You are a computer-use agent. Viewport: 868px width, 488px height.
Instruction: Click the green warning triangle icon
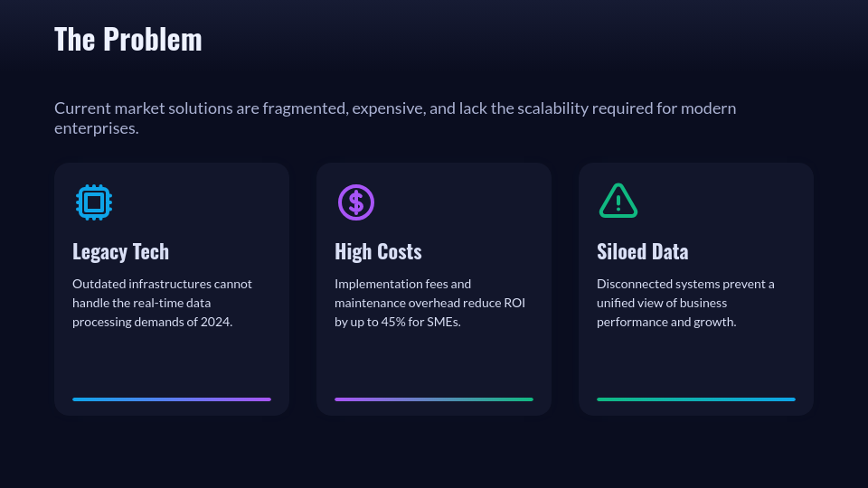(618, 201)
